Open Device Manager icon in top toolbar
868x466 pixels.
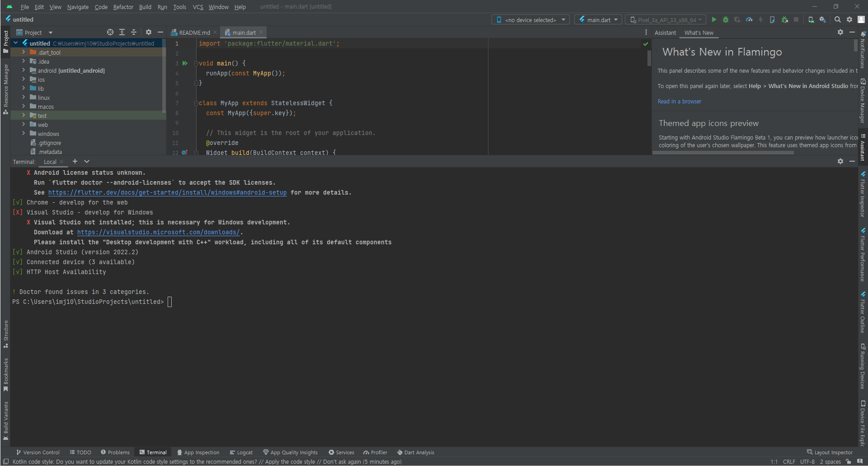(x=811, y=19)
